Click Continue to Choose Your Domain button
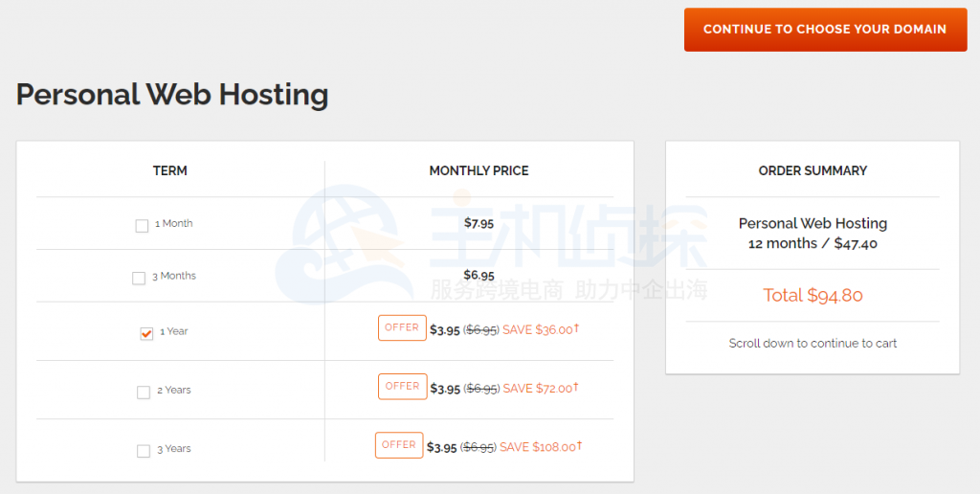Screen dimensions: 980x494 click(x=825, y=30)
